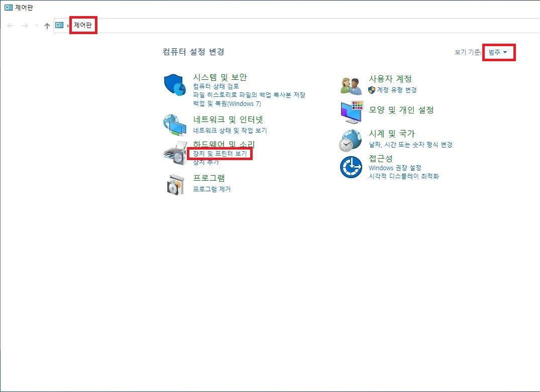The image size is (540, 392).
Task: Open 시스템 및 보안 category heading
Action: pyautogui.click(x=220, y=77)
